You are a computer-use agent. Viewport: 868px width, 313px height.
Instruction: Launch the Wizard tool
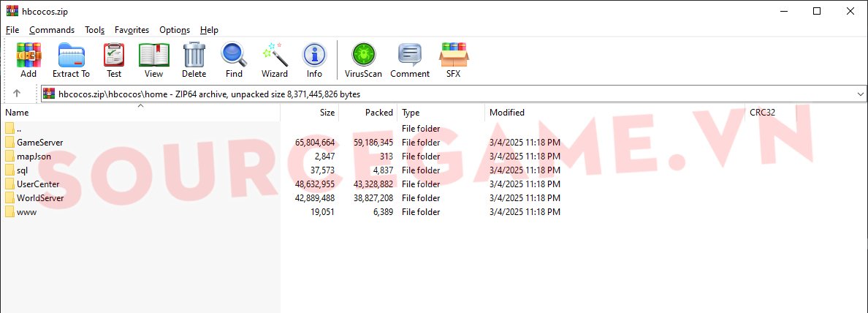click(275, 59)
